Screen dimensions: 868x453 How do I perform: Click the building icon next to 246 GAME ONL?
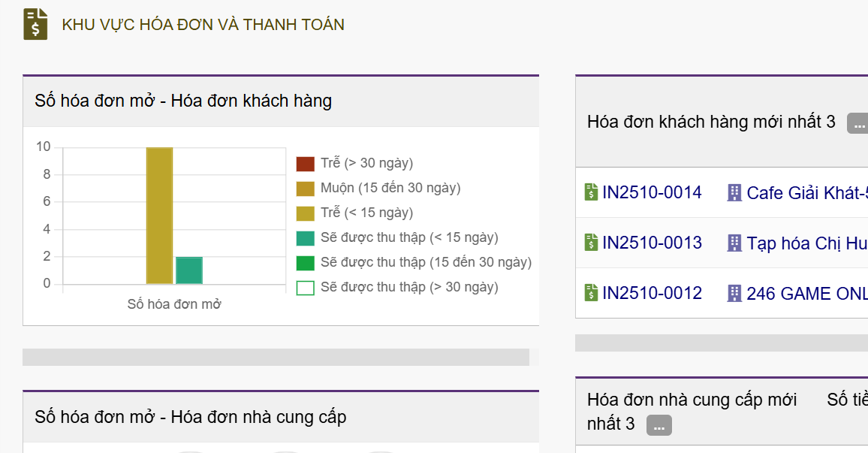[734, 293]
